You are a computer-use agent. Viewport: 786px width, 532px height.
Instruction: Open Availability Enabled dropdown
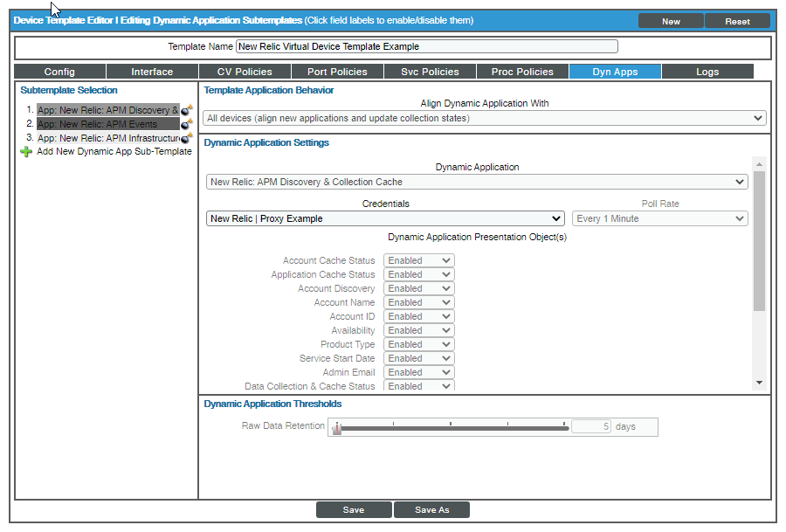pos(418,330)
